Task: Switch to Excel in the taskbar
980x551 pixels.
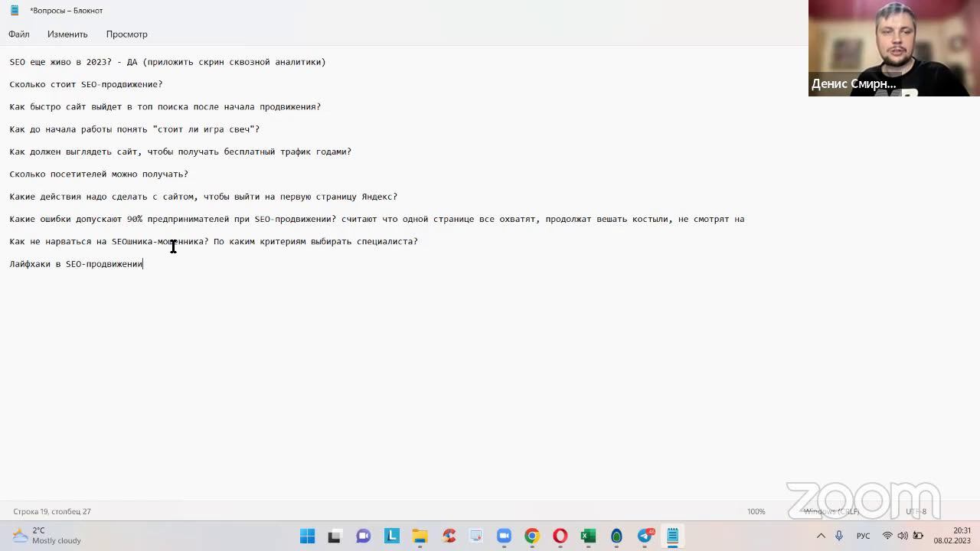Action: click(x=588, y=536)
